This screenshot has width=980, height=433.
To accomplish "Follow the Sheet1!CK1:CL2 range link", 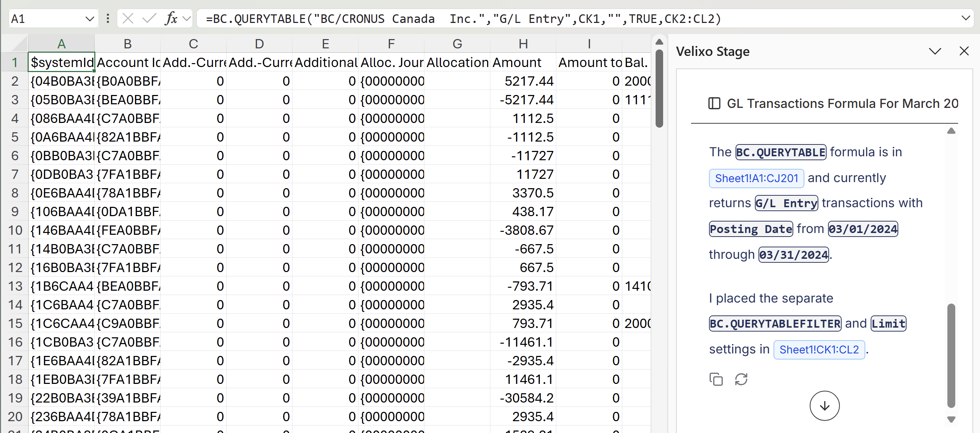I will point(819,350).
